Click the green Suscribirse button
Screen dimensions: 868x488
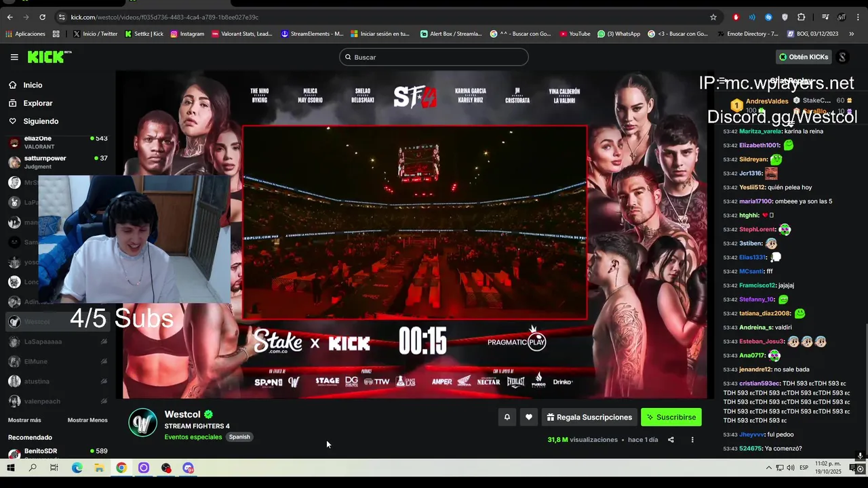(671, 418)
